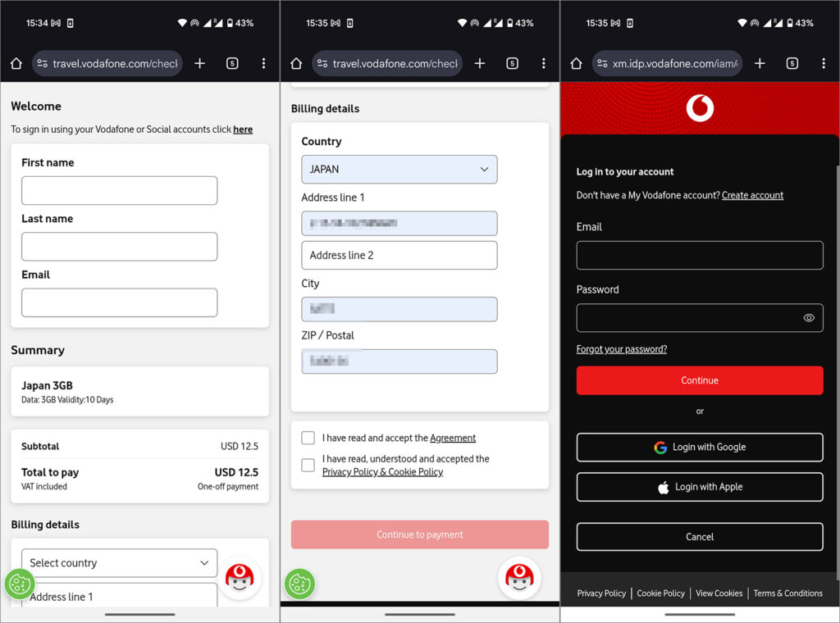Open the View Cookies footer link
The image size is (840, 623).
tap(719, 593)
